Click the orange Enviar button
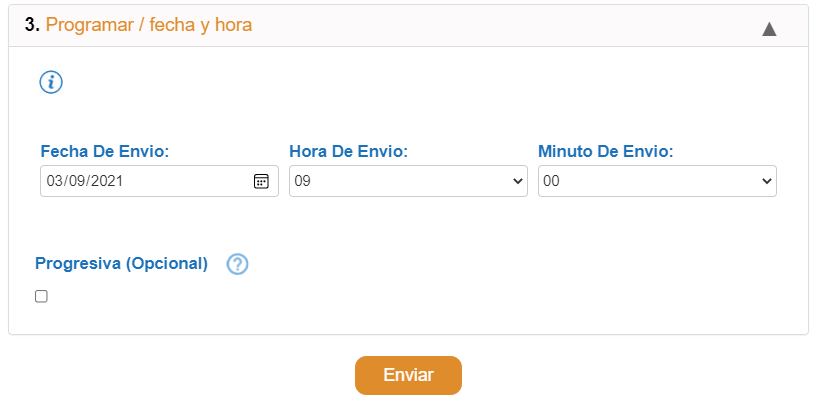817x402 pixels. (408, 375)
